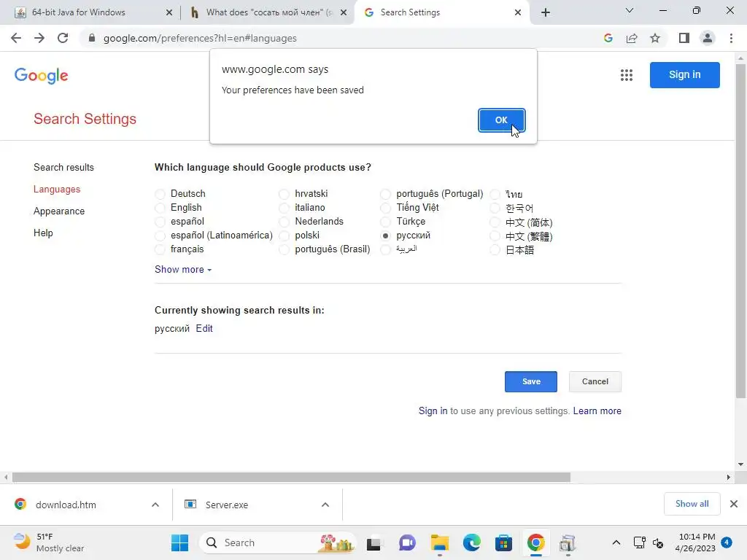Click the horizontal scrollbar

coord(291,477)
